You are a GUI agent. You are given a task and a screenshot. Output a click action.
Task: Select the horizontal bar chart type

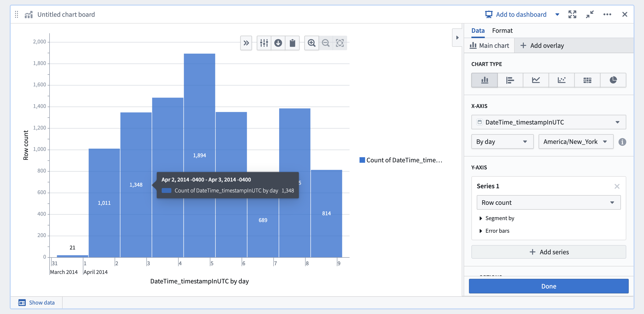[x=510, y=80]
